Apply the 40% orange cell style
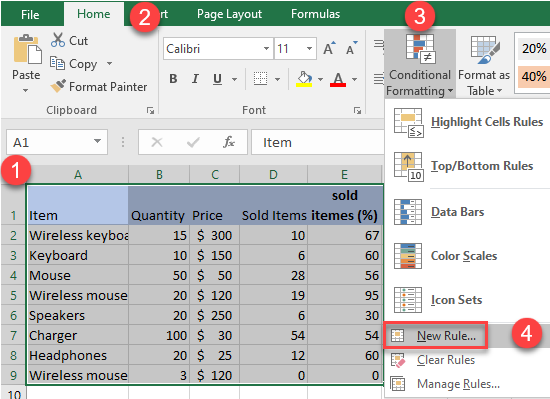Viewport: 550px width, 399px height. click(x=534, y=76)
